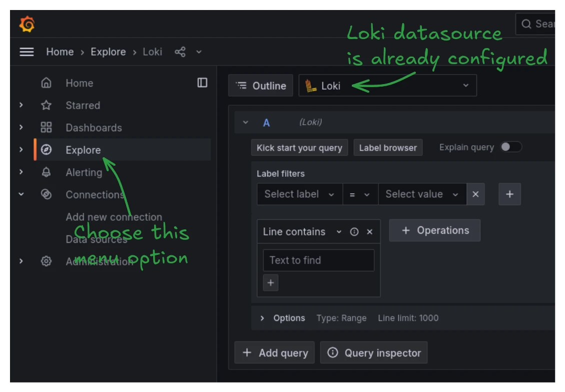Open the Select value dropdown
This screenshot has height=392, width=565.
(x=422, y=194)
